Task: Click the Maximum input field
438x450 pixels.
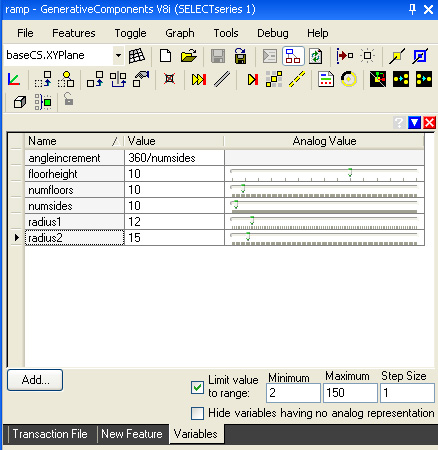Action: click(x=350, y=393)
